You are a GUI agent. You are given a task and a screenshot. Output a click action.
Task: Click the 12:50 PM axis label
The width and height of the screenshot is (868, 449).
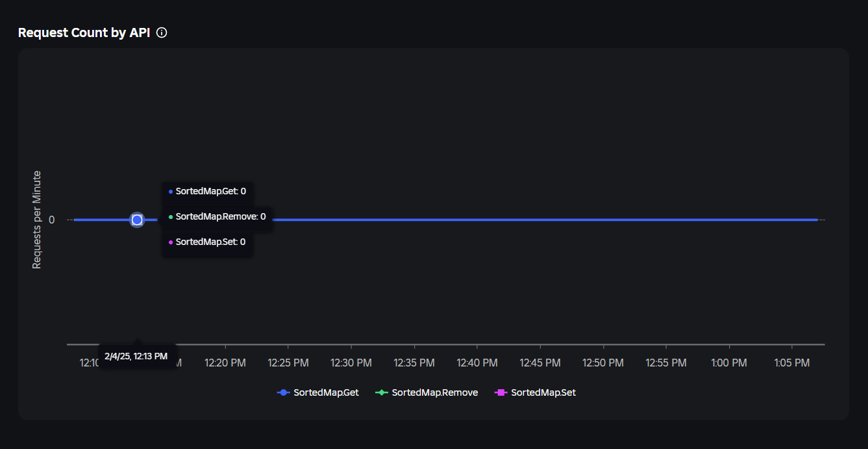(603, 363)
